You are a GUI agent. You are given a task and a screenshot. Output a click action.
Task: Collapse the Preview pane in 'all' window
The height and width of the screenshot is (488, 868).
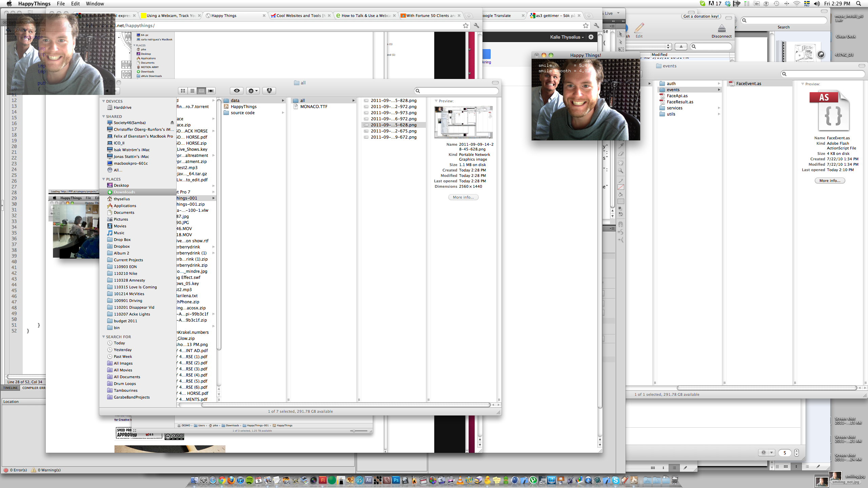(436, 101)
